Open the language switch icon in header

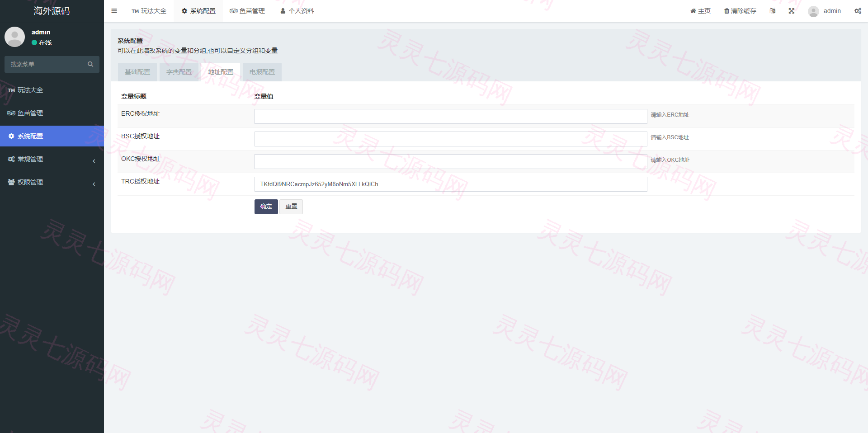(773, 11)
